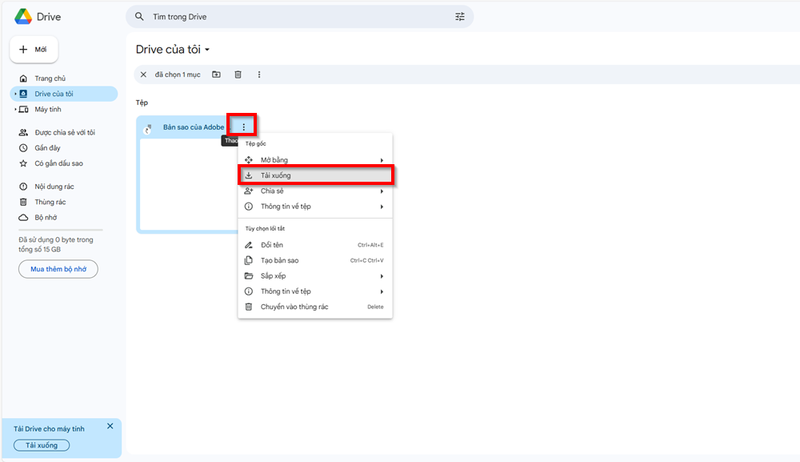Click the file type icon on file card
This screenshot has height=462, width=800.
point(148,129)
